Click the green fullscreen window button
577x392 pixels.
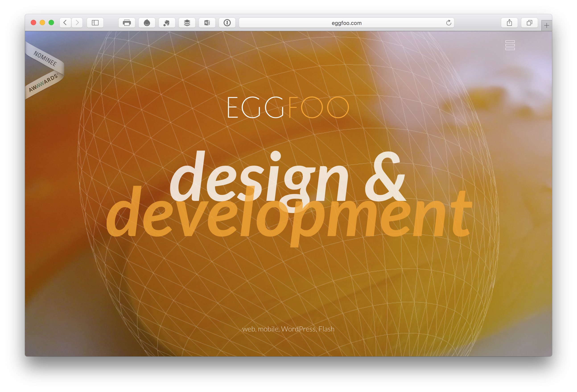coord(52,22)
